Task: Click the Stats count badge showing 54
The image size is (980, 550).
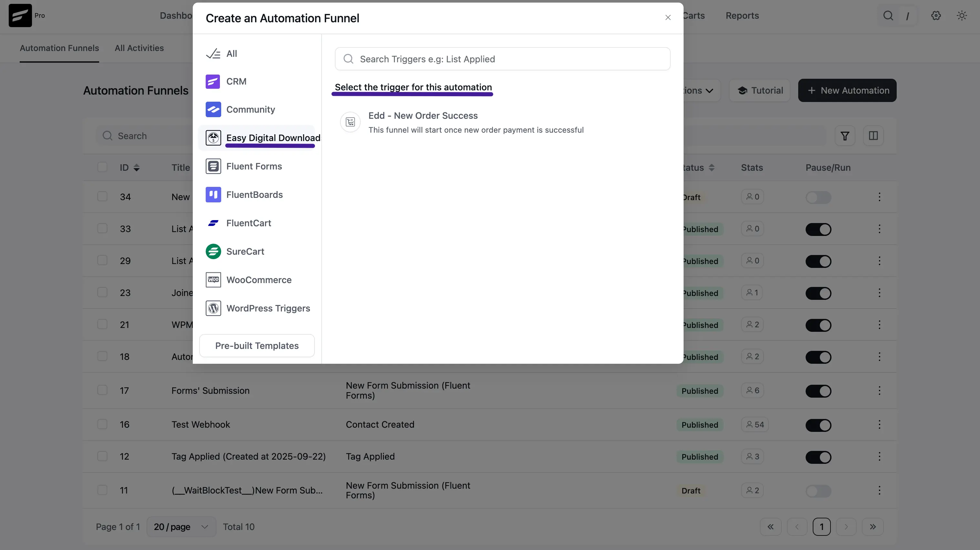Action: tap(755, 424)
